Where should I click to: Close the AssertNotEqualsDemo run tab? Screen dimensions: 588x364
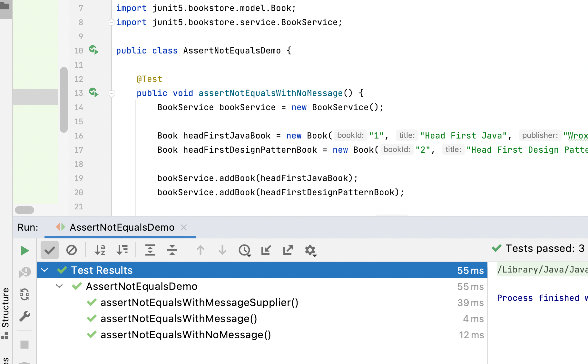point(184,227)
